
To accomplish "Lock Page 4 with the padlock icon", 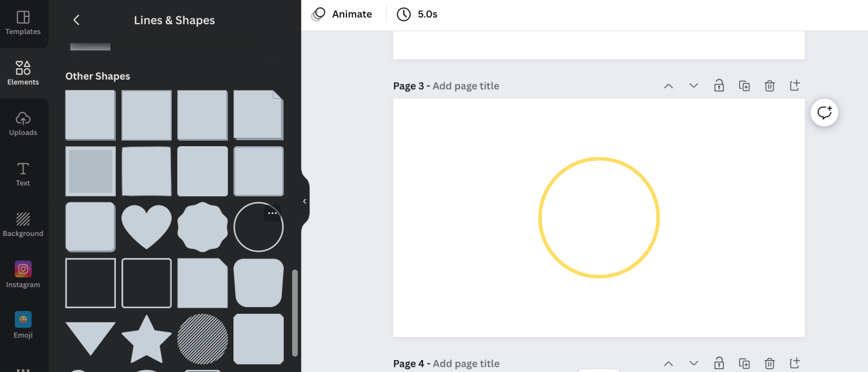I will tap(719, 363).
